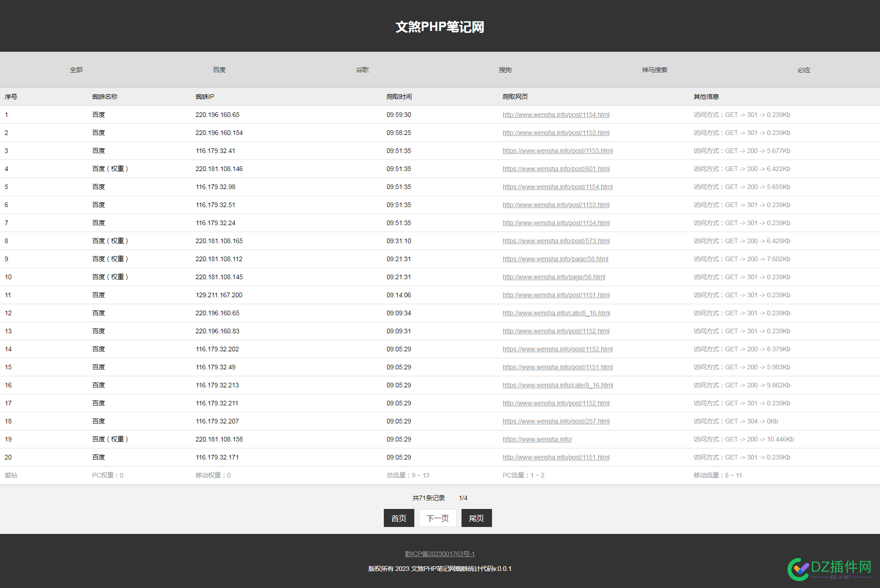Select IP 220.196.160.154
880x588 pixels.
click(x=219, y=133)
